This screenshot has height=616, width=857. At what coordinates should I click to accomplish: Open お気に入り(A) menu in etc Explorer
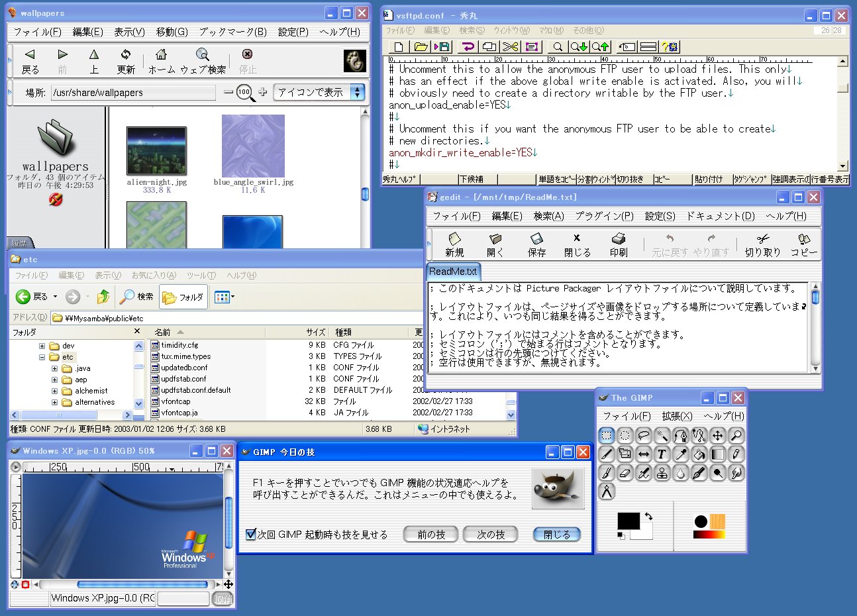click(154, 276)
